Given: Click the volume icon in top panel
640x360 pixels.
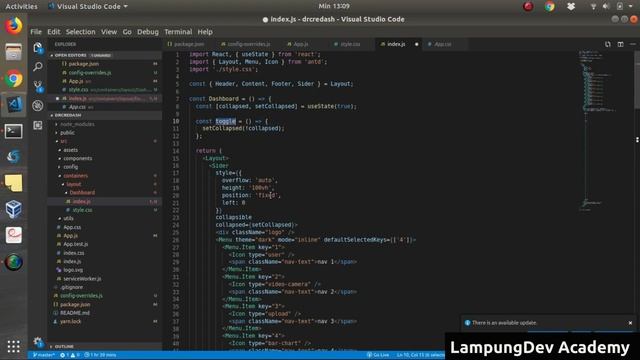Looking at the screenshot, I should coord(606,6).
